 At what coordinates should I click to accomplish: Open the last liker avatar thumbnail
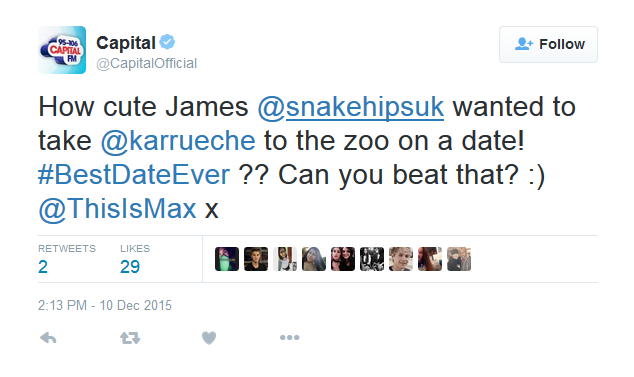[x=459, y=259]
